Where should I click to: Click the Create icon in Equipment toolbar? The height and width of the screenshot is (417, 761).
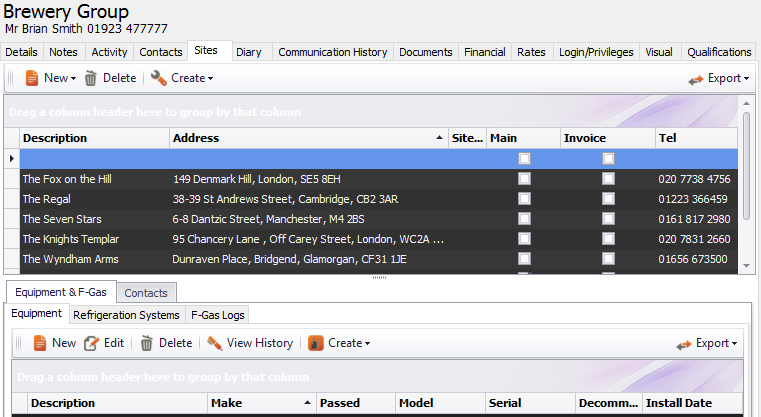coord(315,343)
